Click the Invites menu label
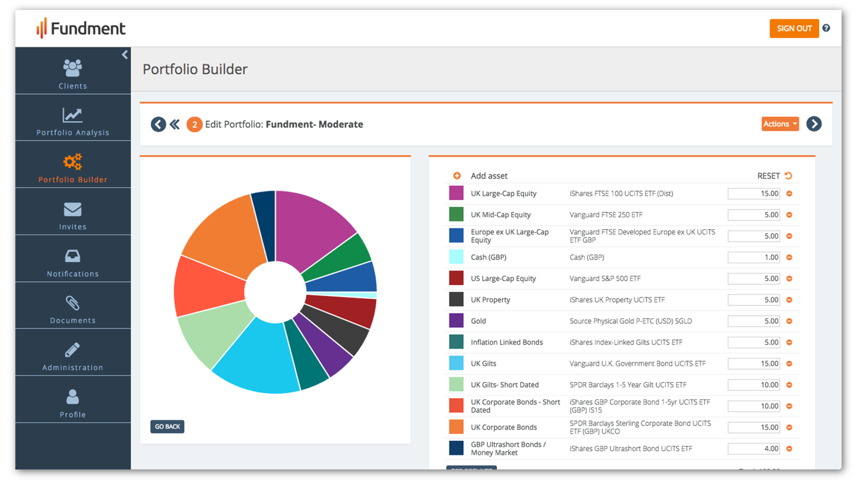Viewport: 868px width, 490px height. pos(73,227)
